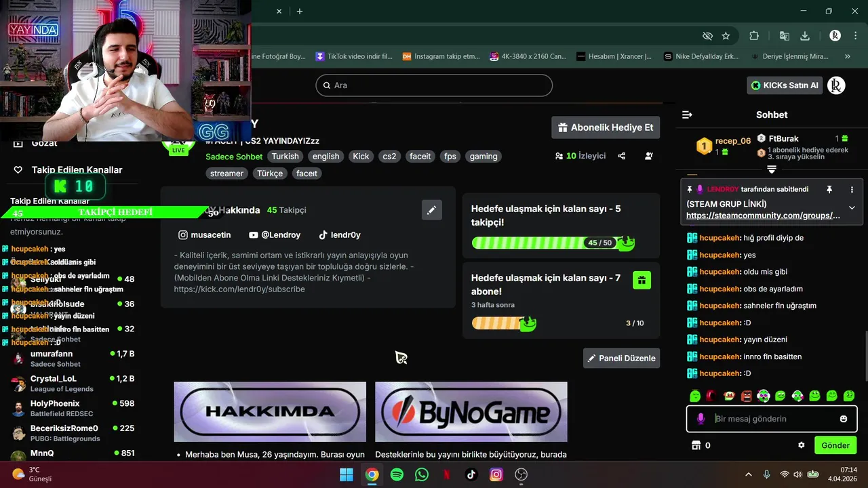This screenshot has height=488, width=868.
Task: Click the Ara search field
Action: coord(434,85)
